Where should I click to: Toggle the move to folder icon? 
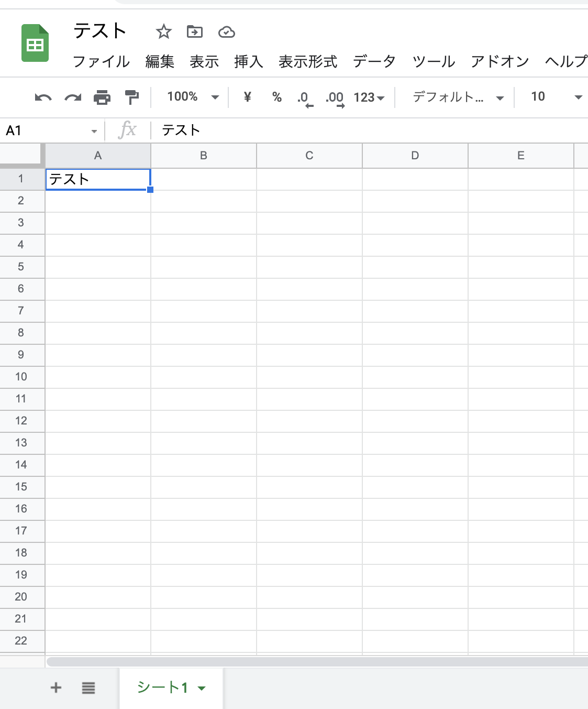pyautogui.click(x=195, y=31)
